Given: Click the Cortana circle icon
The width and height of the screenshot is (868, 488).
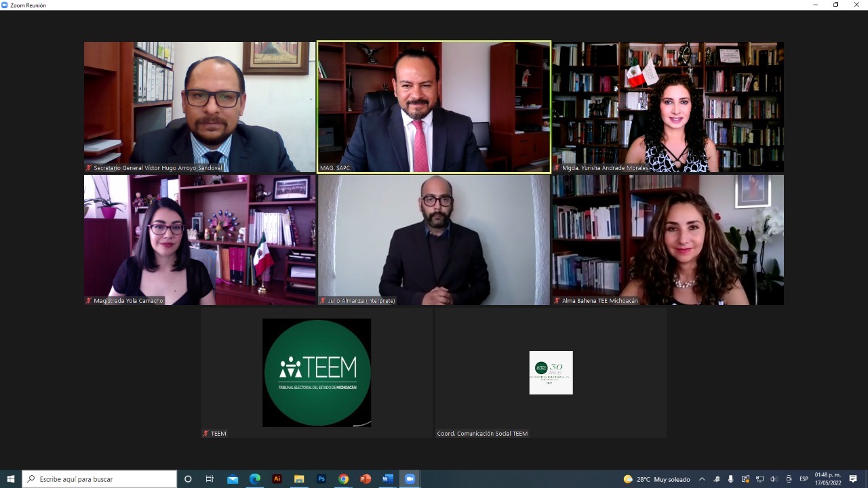Looking at the screenshot, I should coord(188,479).
